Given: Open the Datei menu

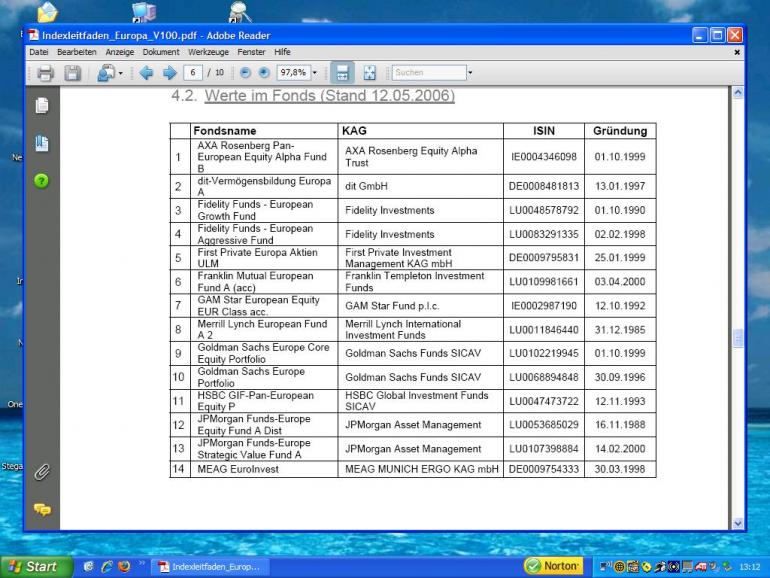Looking at the screenshot, I should click(39, 52).
